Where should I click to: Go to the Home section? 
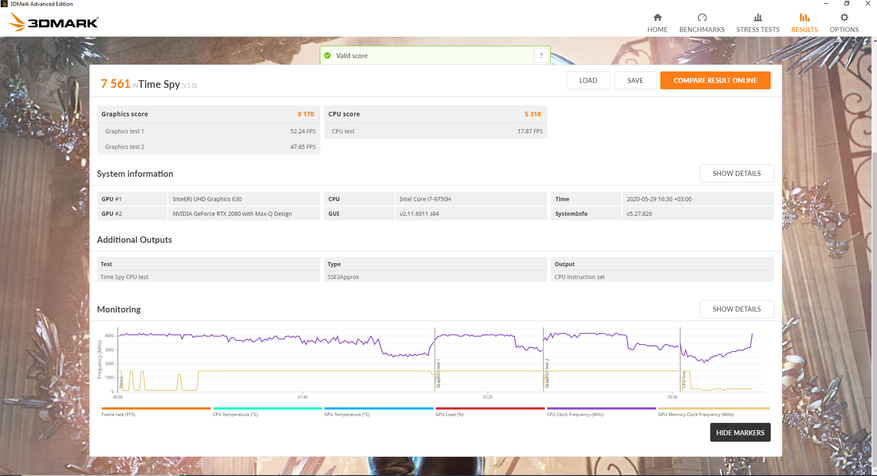657,22
